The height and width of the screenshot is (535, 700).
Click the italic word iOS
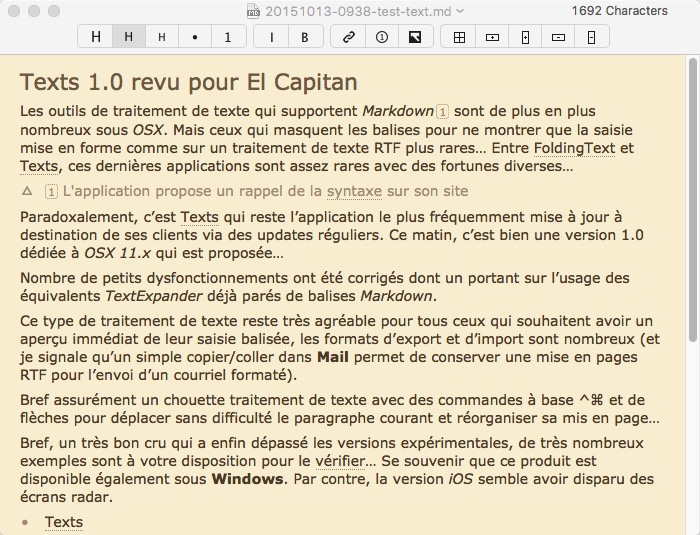point(460,479)
